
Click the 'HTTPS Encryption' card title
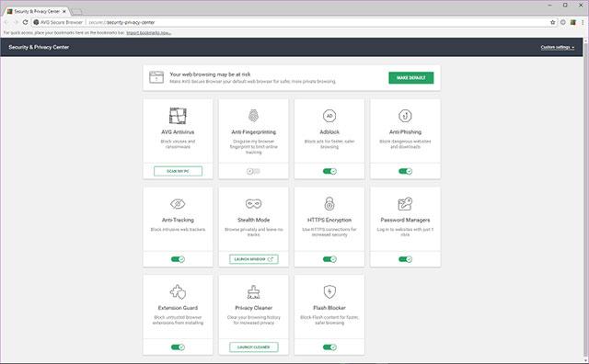point(329,220)
